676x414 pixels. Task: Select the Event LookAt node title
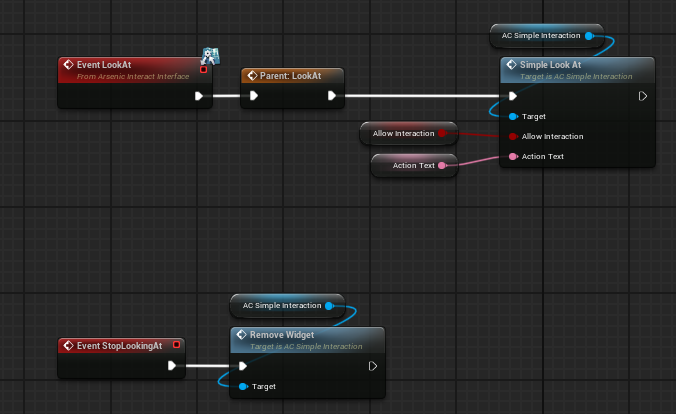point(104,65)
